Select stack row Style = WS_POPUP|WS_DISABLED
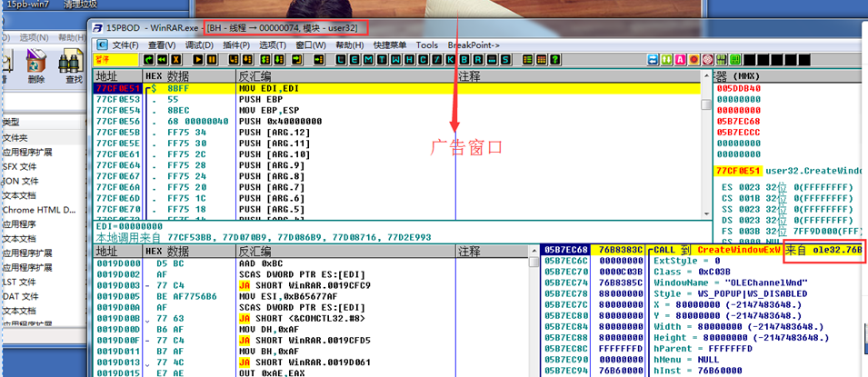The height and width of the screenshot is (377, 868). [x=703, y=293]
